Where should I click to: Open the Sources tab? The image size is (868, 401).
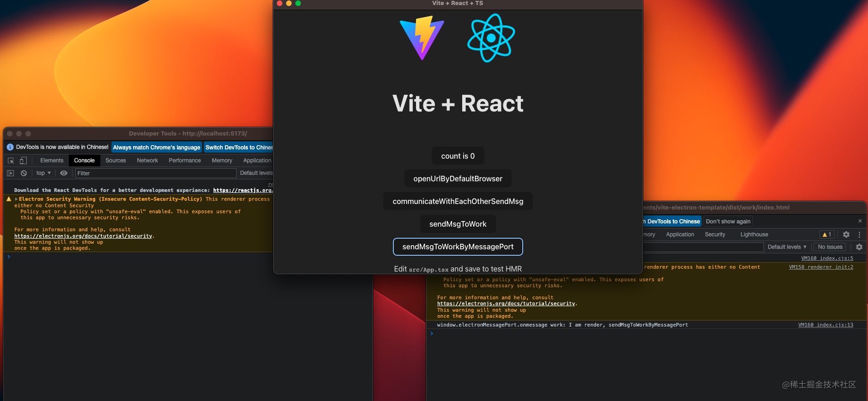click(116, 160)
